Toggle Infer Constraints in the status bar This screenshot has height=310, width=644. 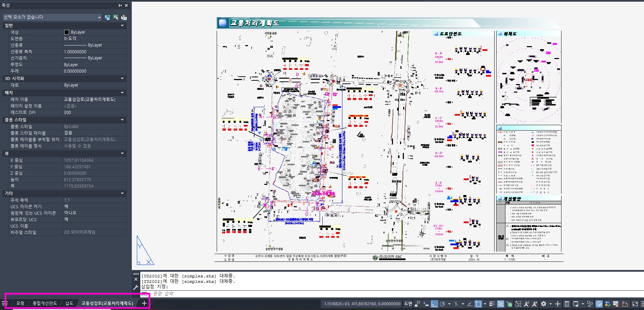[417, 304]
